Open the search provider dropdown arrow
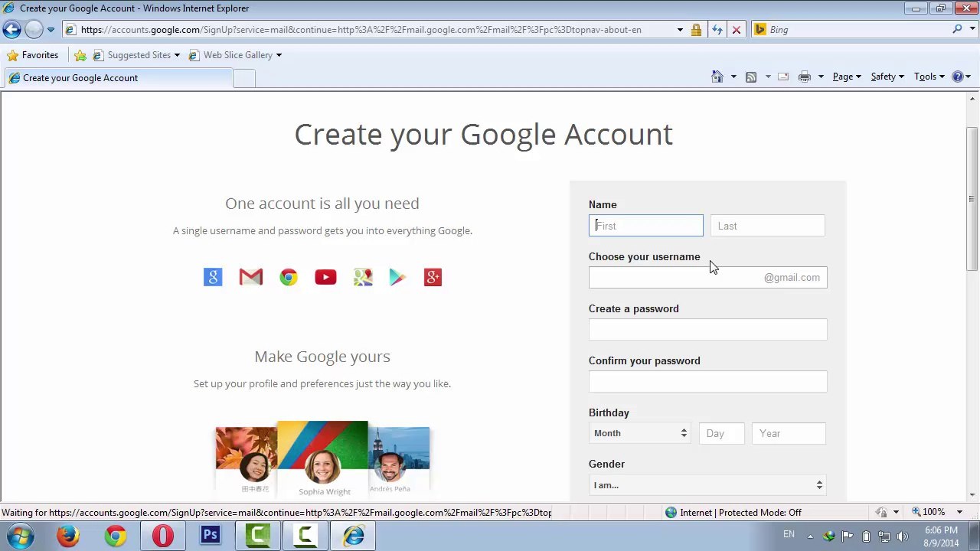Screen dimensions: 980x551 pyautogui.click(x=971, y=30)
